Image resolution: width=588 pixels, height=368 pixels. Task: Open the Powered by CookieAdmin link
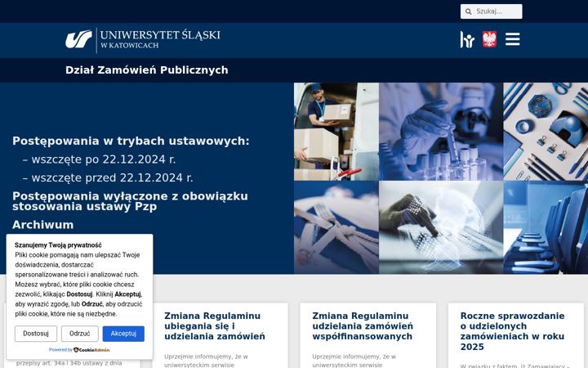pos(79,350)
